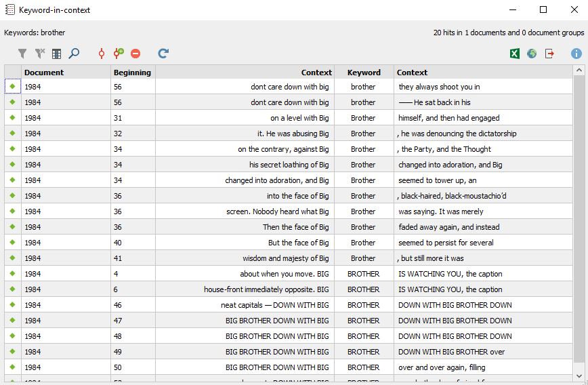
Task: Click the remove all filters icon
Action: [x=40, y=54]
